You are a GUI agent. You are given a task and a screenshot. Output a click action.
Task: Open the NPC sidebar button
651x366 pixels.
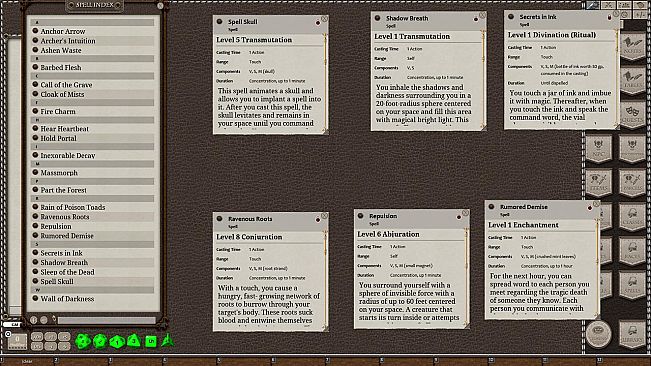598,148
